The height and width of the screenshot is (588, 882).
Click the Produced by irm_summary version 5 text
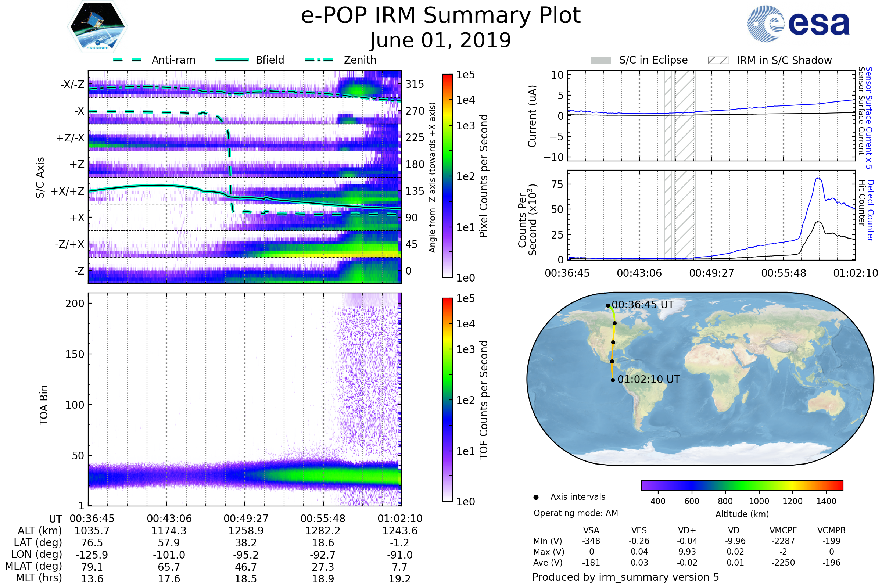coord(625,577)
